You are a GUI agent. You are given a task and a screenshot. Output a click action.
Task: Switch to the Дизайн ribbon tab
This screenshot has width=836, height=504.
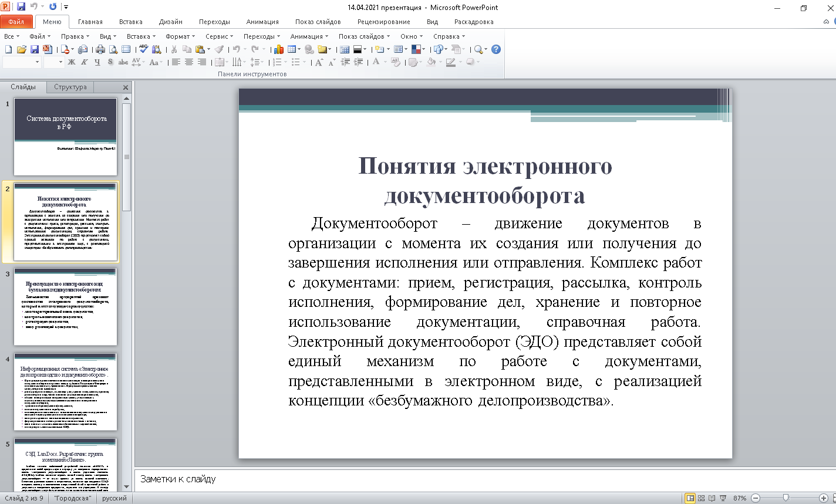[170, 22]
